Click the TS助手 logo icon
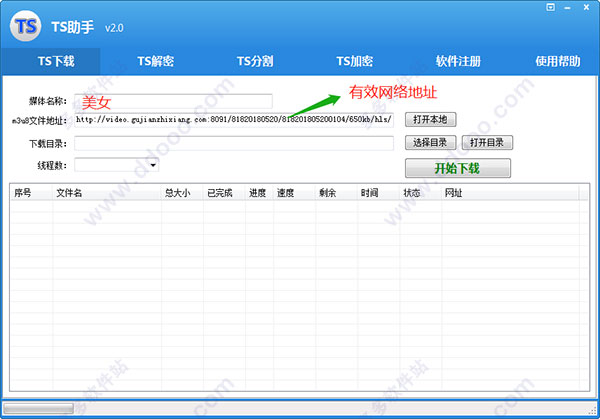This screenshot has height=419, width=600. click(25, 26)
